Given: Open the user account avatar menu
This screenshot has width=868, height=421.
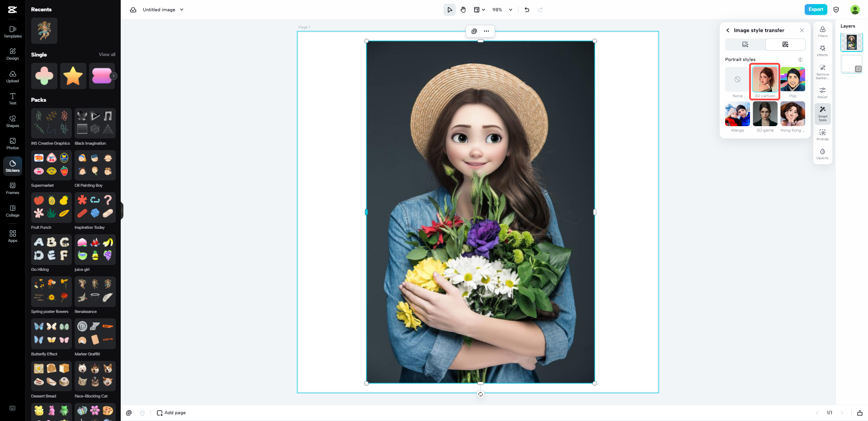Looking at the screenshot, I should click(855, 9).
